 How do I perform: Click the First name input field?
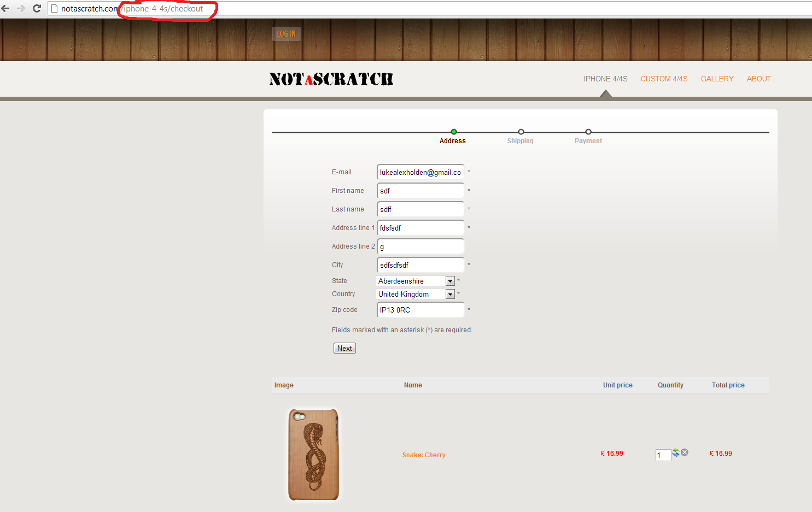(x=420, y=191)
